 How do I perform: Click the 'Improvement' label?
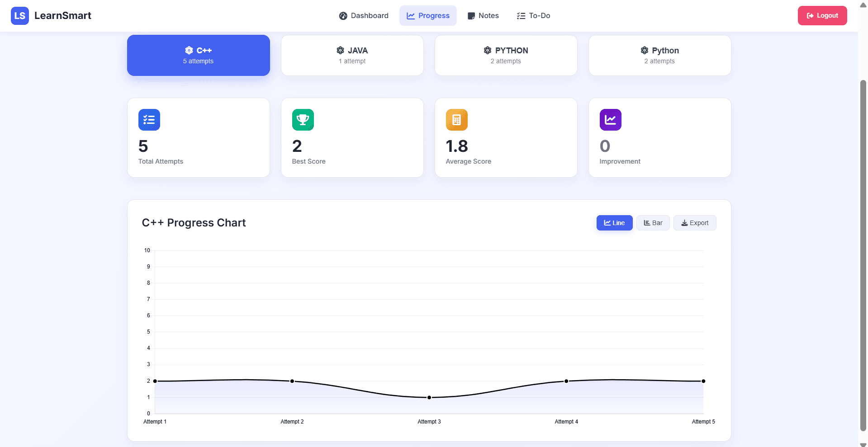click(x=620, y=161)
